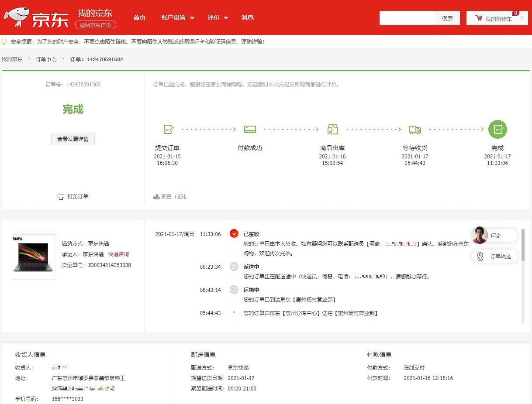This screenshot has height=404, width=532.
Task: Open 消息 in top navigation
Action: pyautogui.click(x=247, y=17)
